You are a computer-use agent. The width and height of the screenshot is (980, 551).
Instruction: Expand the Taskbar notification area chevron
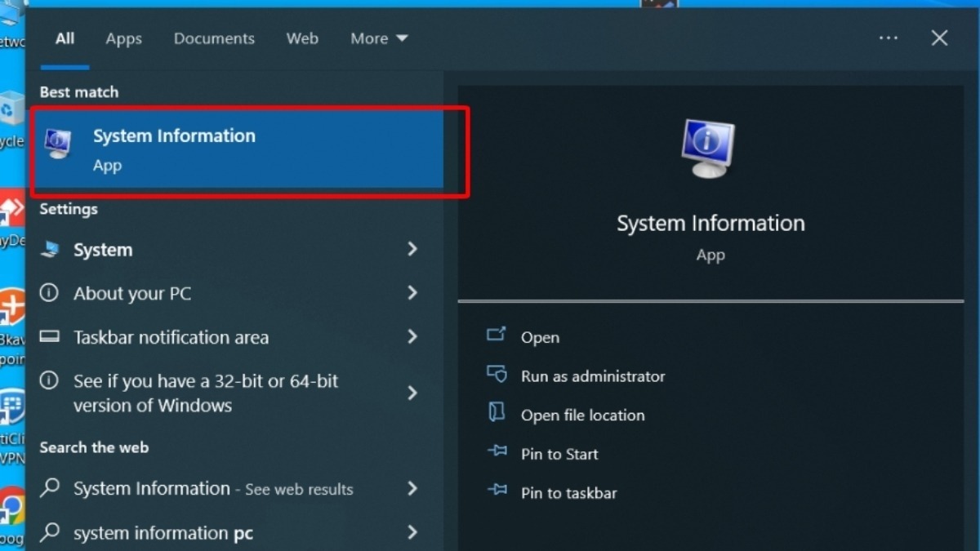click(412, 336)
